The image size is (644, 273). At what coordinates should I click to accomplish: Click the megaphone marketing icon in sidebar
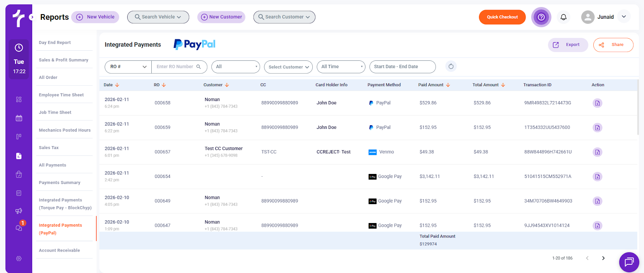pyautogui.click(x=19, y=211)
